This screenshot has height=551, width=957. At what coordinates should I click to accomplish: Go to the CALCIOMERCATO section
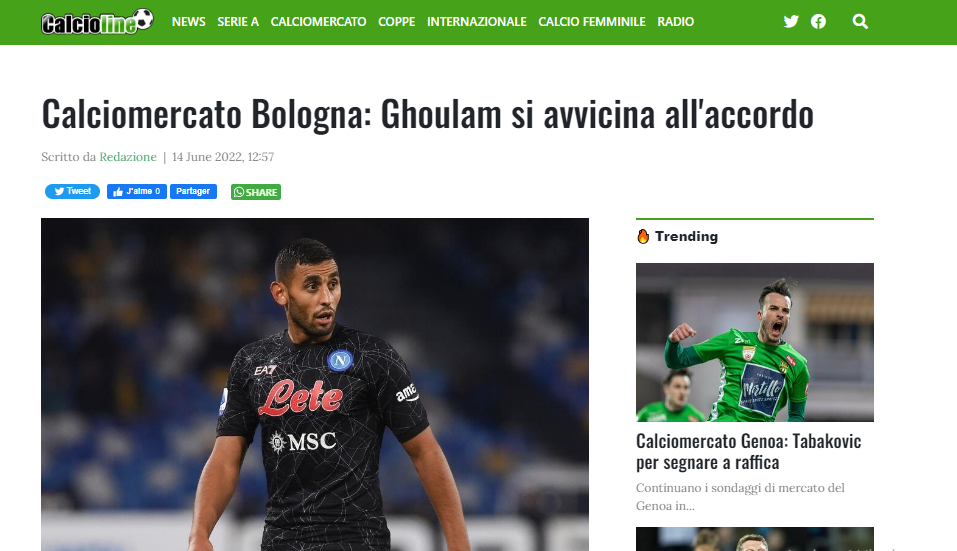point(319,22)
